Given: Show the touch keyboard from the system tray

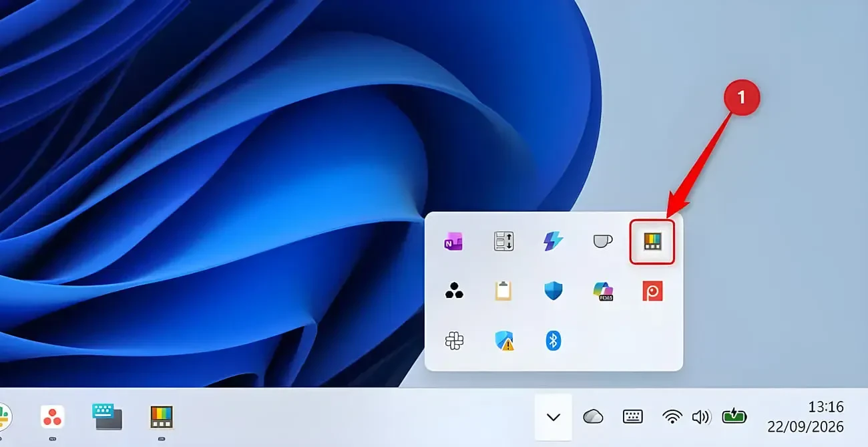Looking at the screenshot, I should click(632, 417).
